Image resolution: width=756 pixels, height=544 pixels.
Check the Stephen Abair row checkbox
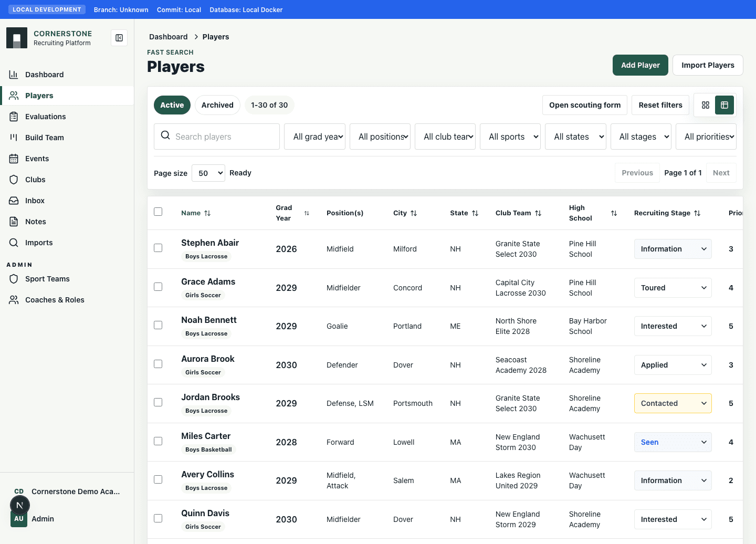158,248
